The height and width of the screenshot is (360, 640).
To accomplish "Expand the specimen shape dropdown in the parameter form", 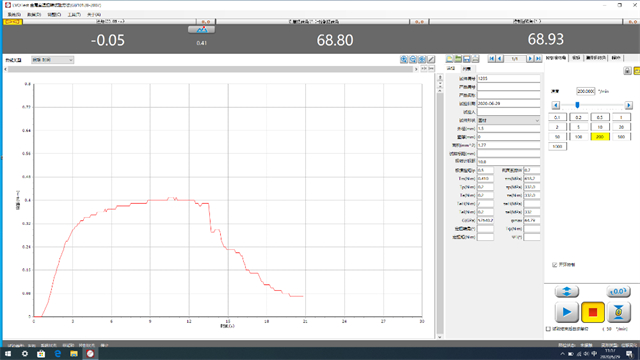I will [509, 120].
